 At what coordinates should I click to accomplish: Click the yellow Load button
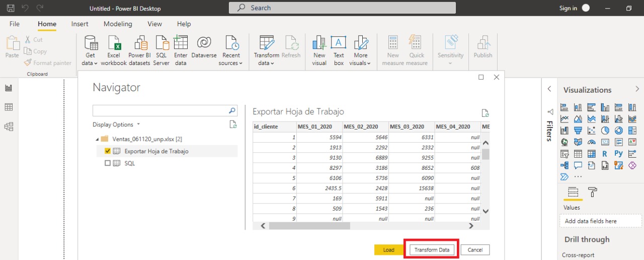(x=389, y=250)
